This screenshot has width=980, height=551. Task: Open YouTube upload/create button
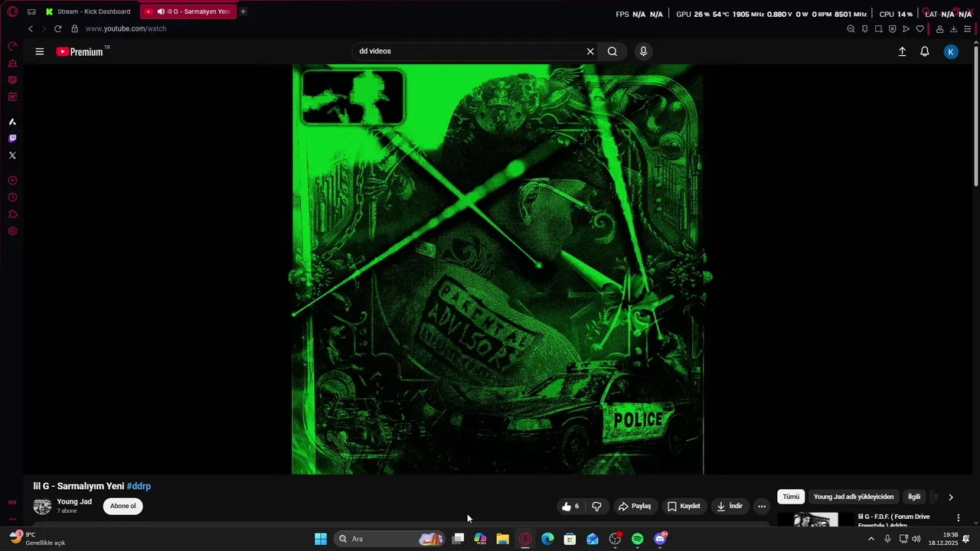[x=902, y=51]
